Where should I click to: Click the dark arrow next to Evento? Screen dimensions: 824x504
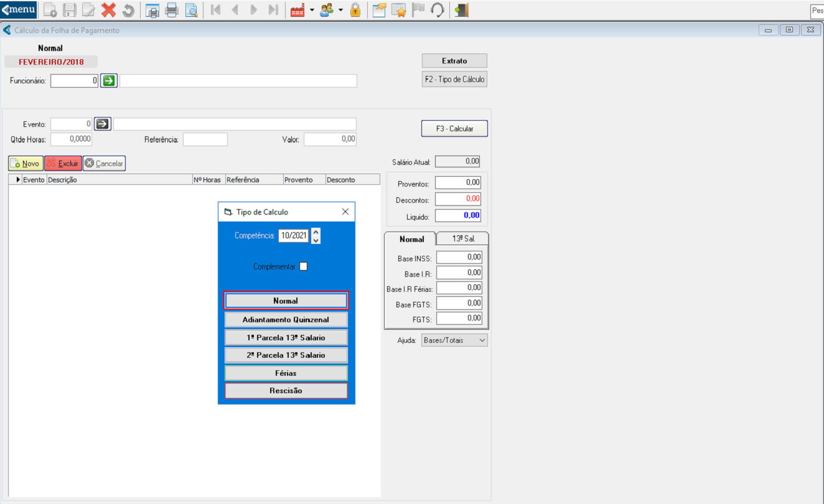[x=103, y=124]
